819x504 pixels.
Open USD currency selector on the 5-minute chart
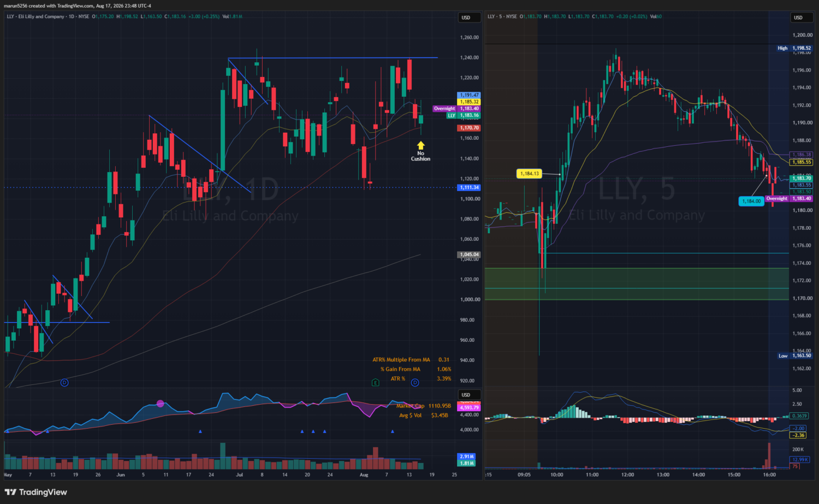tap(801, 17)
